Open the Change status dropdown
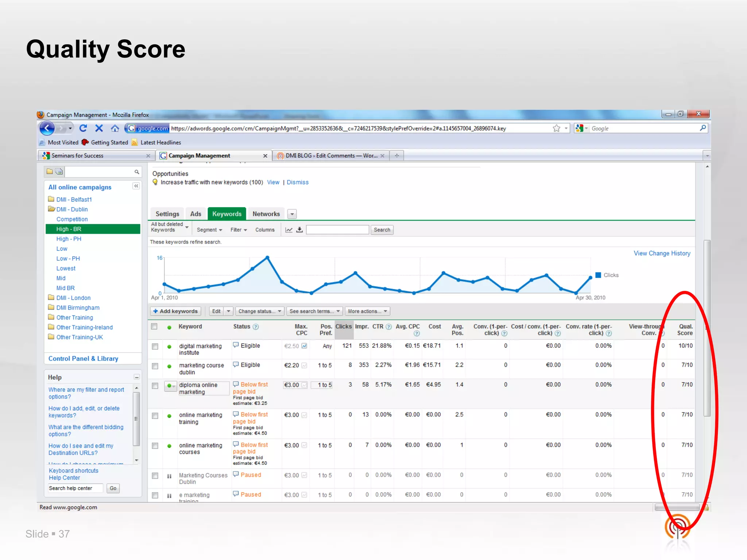Screen dimensions: 747x560 click(260, 311)
